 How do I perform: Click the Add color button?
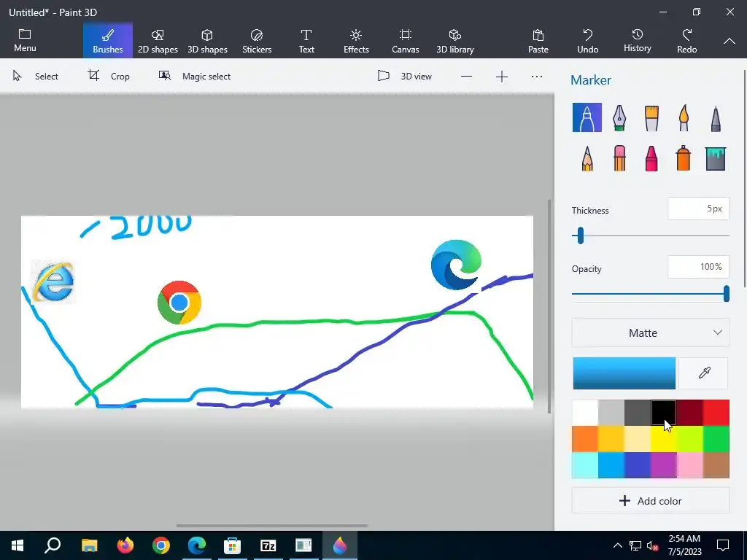[x=650, y=500]
